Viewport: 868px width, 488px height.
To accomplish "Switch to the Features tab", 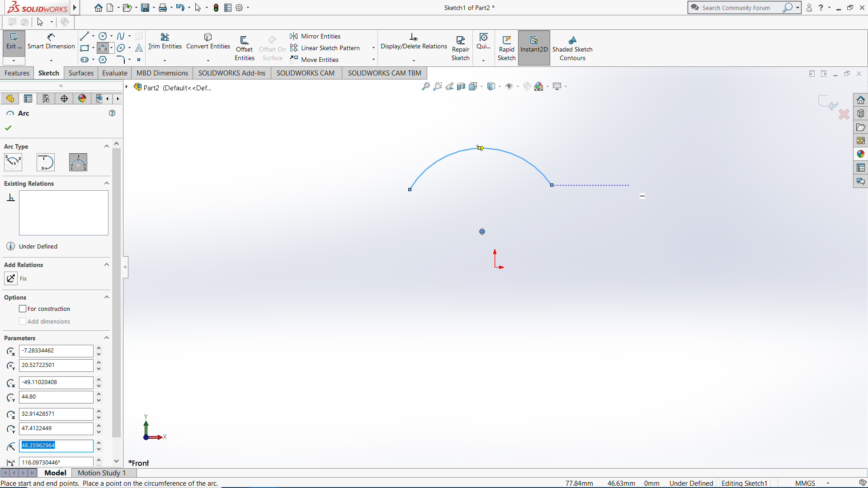I will (x=17, y=73).
